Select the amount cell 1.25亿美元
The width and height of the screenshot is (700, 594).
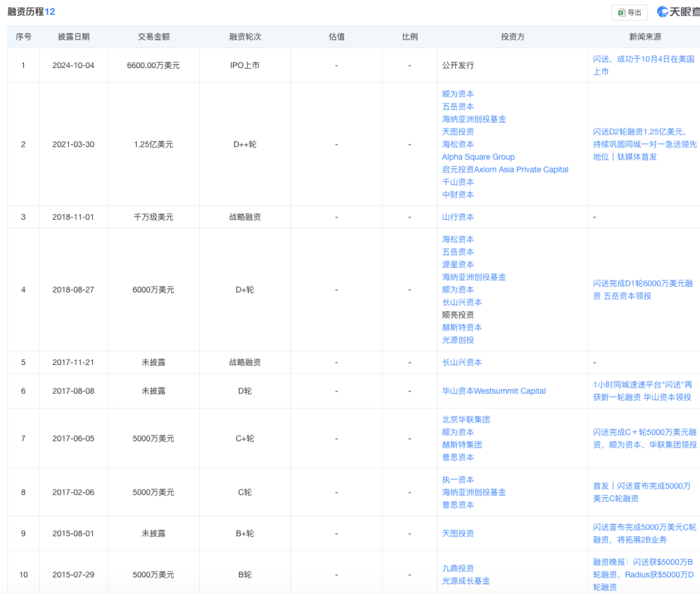click(x=153, y=144)
